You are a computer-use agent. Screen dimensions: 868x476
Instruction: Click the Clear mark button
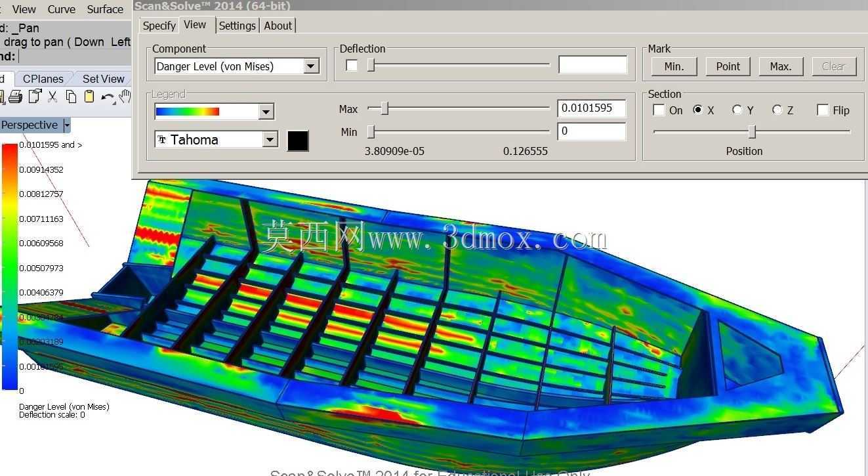(x=833, y=66)
